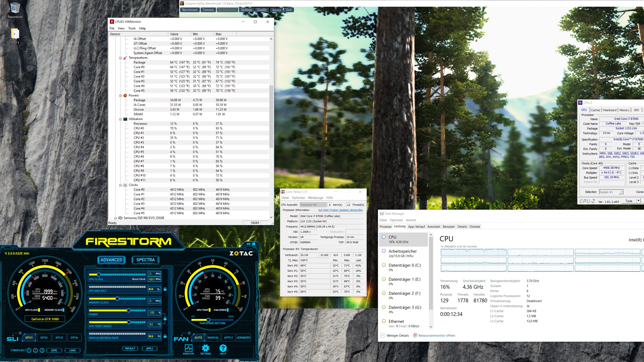Open the View menu in HWMonitor
644x362 pixels.
tap(121, 28)
